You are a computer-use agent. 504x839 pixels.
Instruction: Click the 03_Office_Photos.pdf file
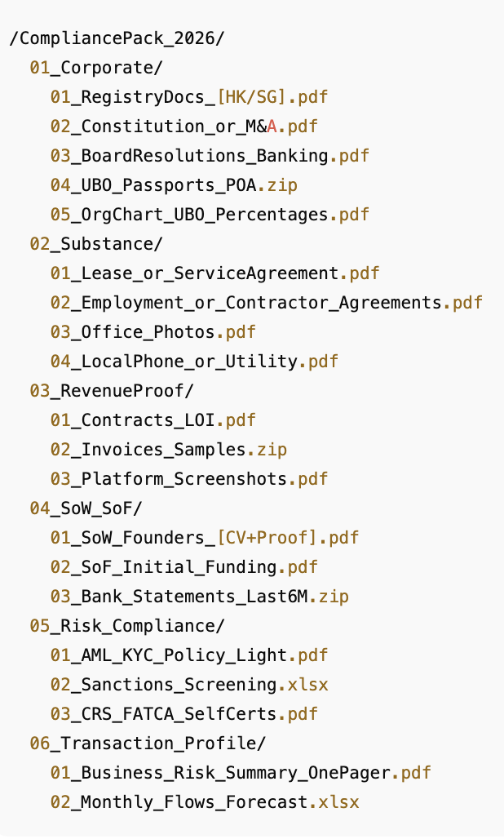pyautogui.click(x=153, y=332)
